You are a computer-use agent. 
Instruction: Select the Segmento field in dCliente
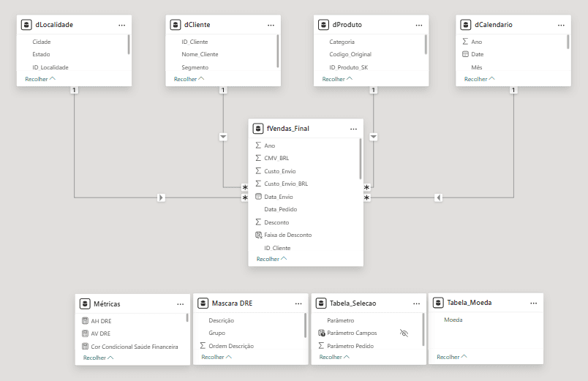pyautogui.click(x=195, y=67)
